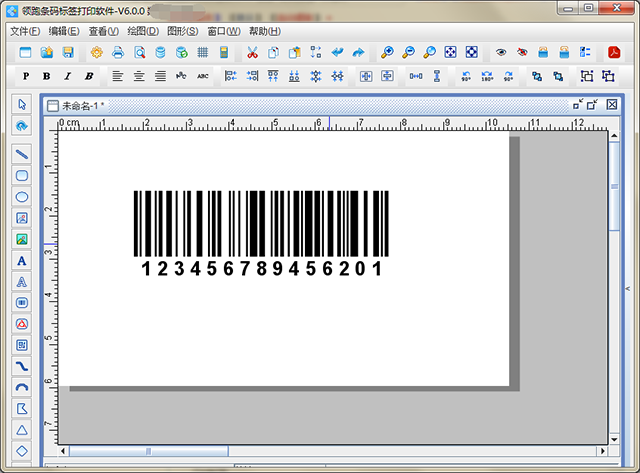
Task: Click the Print icon
Action: (118, 52)
